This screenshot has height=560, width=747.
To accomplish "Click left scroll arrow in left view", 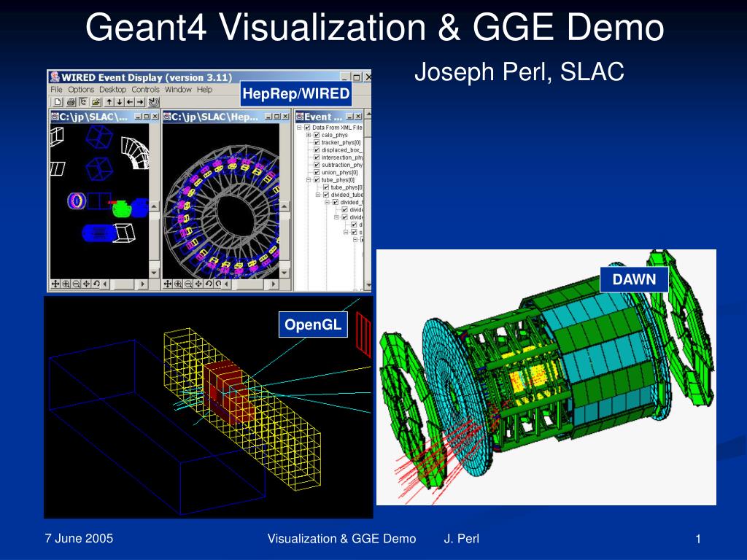I will coord(105,284).
